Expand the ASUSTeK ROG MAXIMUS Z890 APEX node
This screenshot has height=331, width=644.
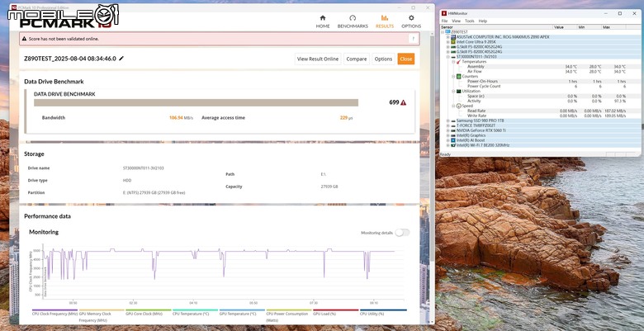tap(448, 36)
